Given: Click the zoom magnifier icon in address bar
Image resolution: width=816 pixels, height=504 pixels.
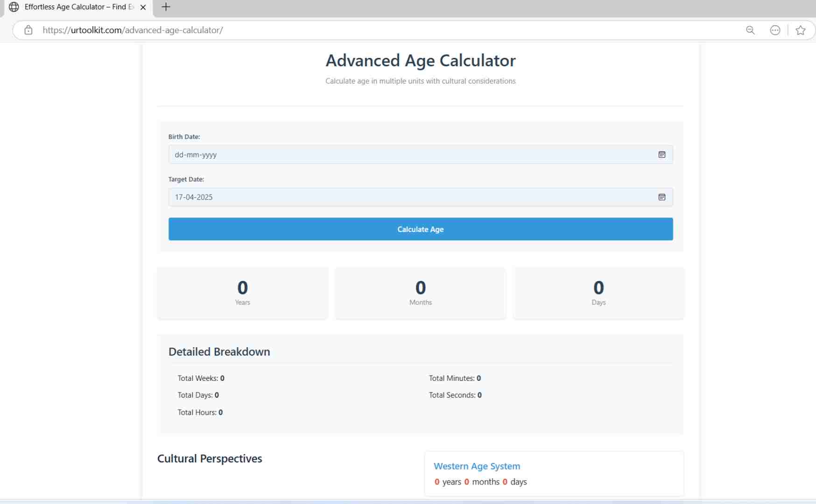Looking at the screenshot, I should tap(750, 30).
